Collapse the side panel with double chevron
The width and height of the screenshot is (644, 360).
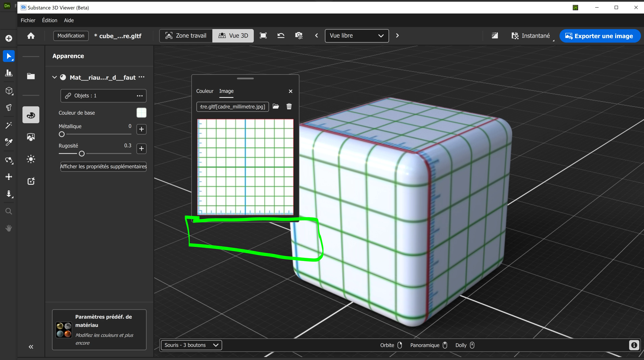tap(31, 347)
